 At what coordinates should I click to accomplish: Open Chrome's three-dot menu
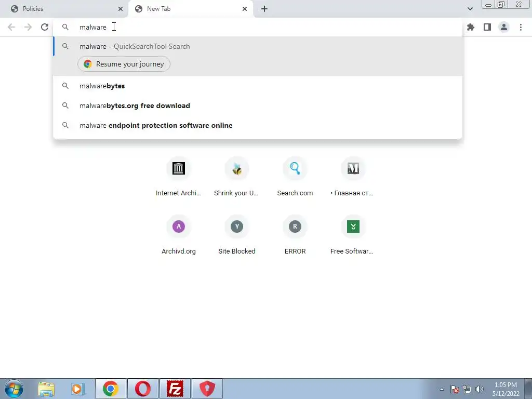pos(521,27)
